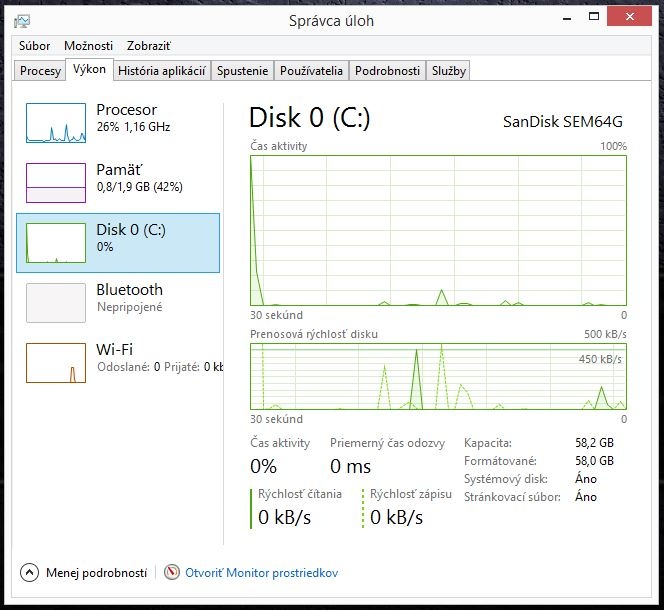The image size is (664, 610).
Task: Open the Podrobnosti tab
Action: click(387, 71)
